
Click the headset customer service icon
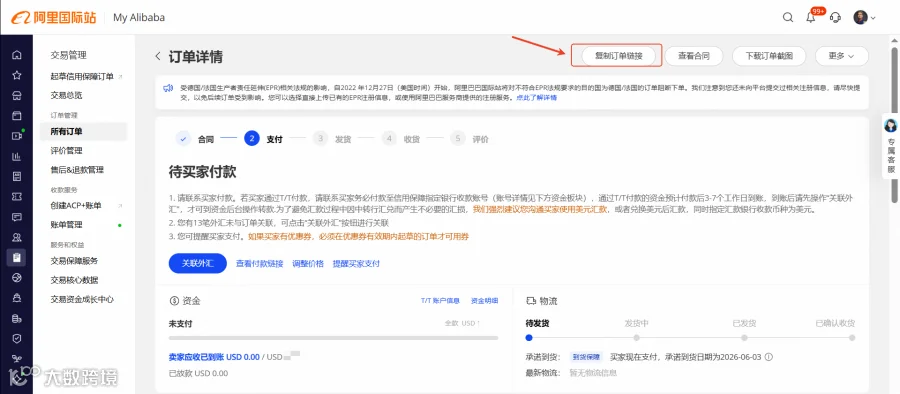click(x=836, y=17)
